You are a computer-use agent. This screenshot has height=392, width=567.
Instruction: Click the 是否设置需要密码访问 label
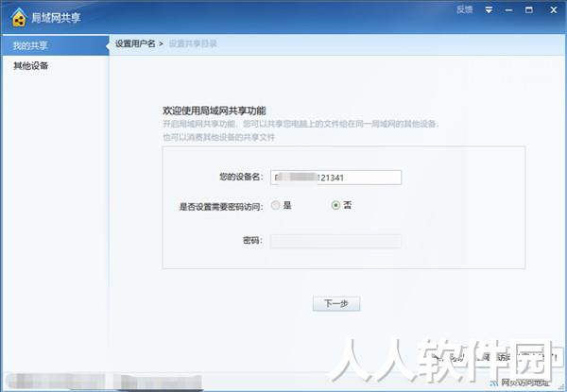(x=221, y=207)
